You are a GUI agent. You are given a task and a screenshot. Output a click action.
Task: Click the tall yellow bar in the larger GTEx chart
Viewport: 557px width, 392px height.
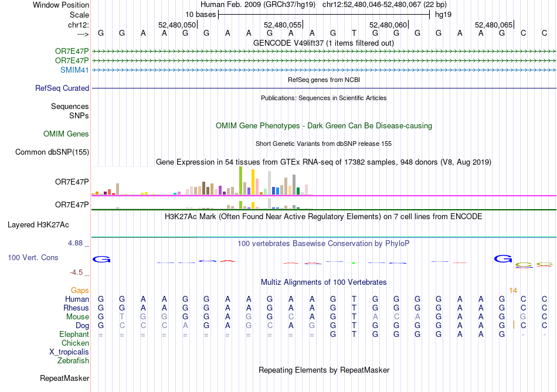tap(253, 182)
